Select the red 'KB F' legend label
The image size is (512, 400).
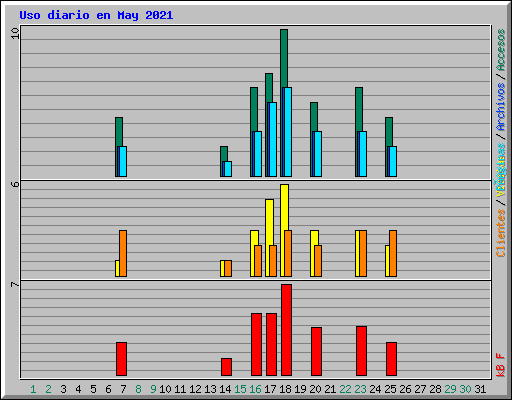pyautogui.click(x=501, y=365)
